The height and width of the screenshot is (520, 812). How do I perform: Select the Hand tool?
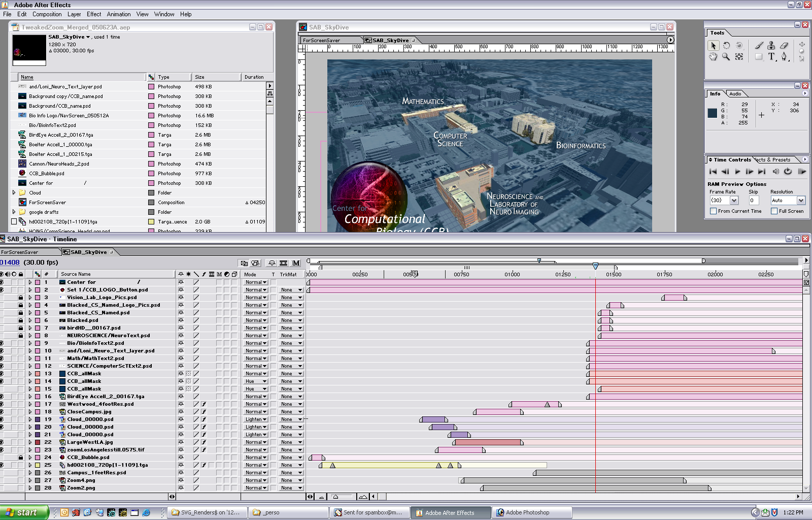coord(714,56)
